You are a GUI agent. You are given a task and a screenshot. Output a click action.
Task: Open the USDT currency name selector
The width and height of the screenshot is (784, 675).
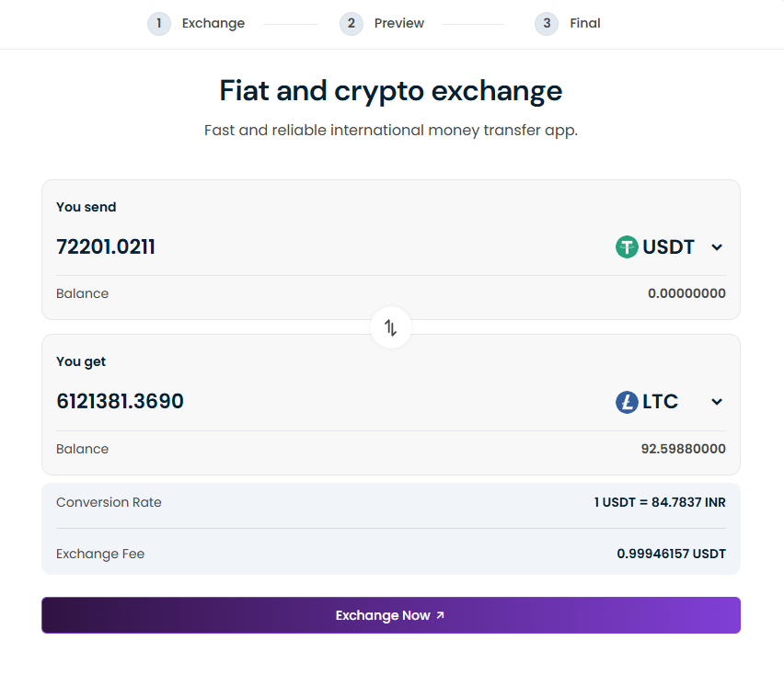pos(668,246)
